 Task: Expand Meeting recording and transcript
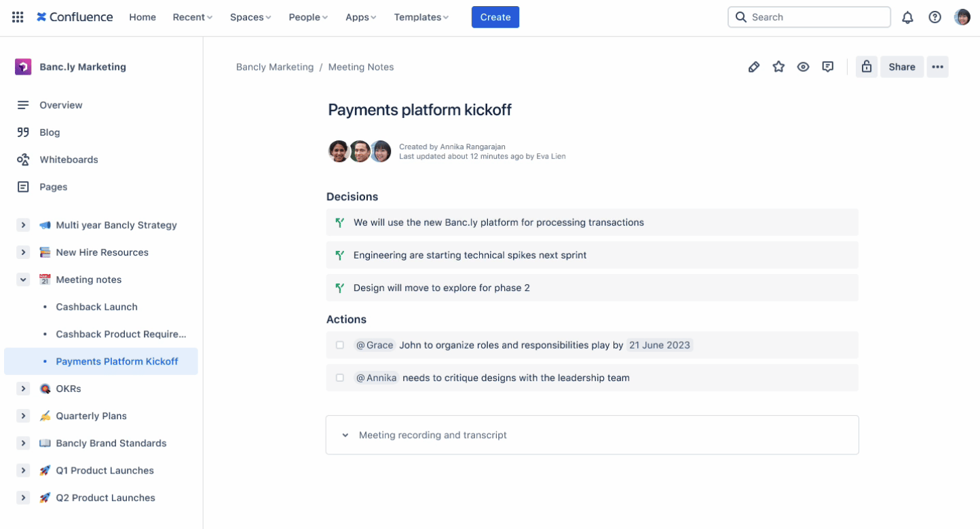point(345,435)
